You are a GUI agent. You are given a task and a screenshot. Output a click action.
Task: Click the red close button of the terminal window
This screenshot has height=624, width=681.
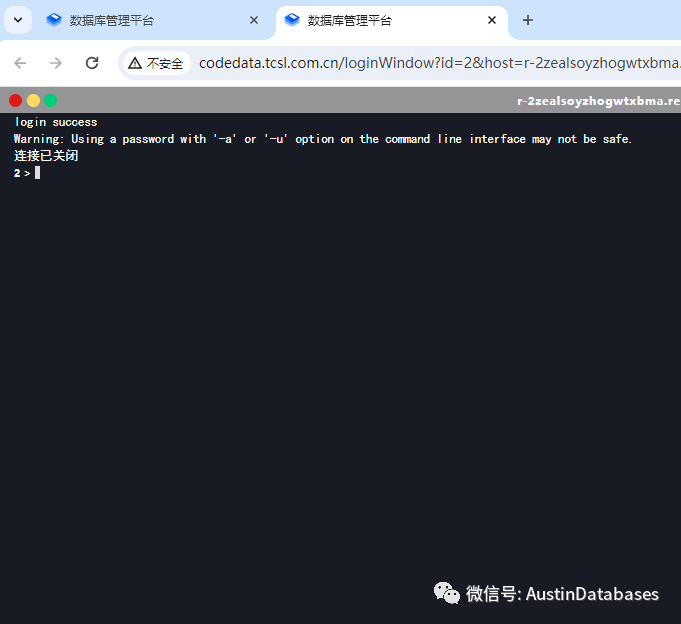[16, 101]
